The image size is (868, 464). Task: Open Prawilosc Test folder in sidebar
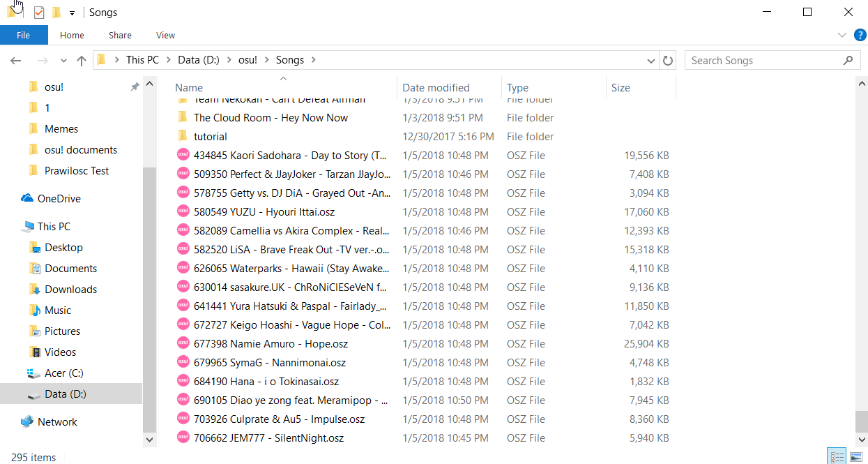[77, 171]
